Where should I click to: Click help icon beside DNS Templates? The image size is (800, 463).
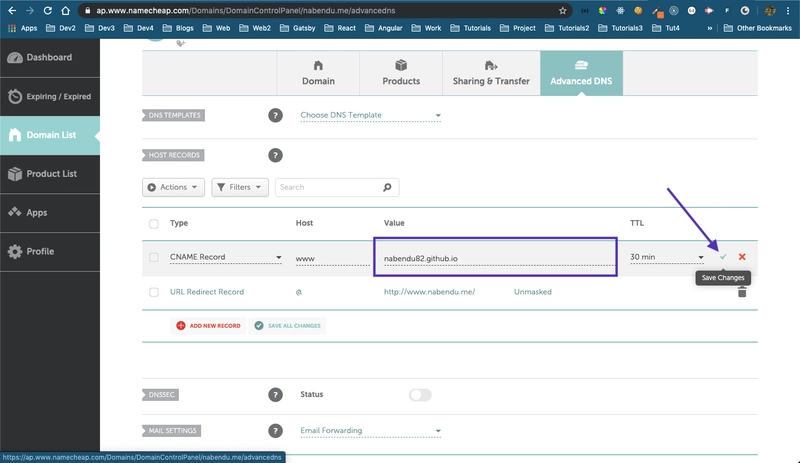pos(276,115)
